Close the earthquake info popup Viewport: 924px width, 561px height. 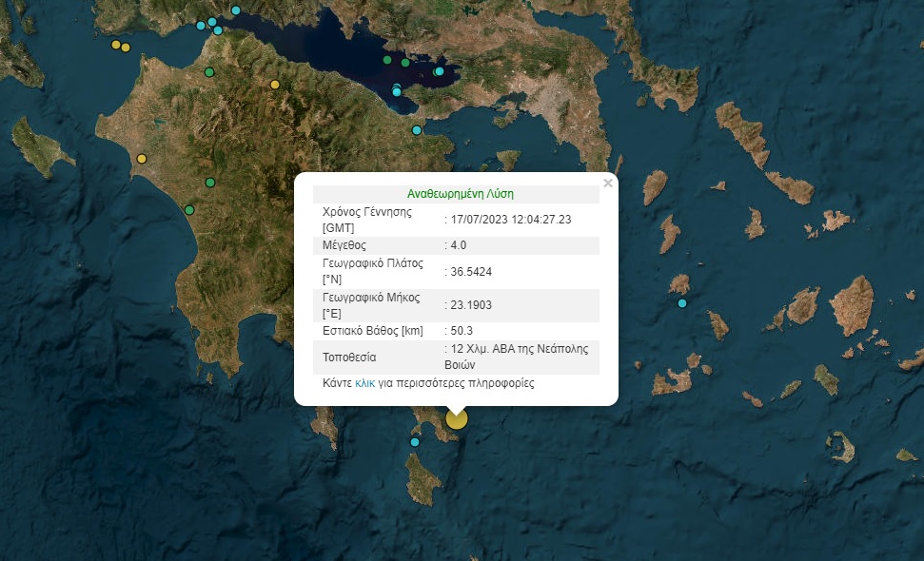tap(608, 183)
